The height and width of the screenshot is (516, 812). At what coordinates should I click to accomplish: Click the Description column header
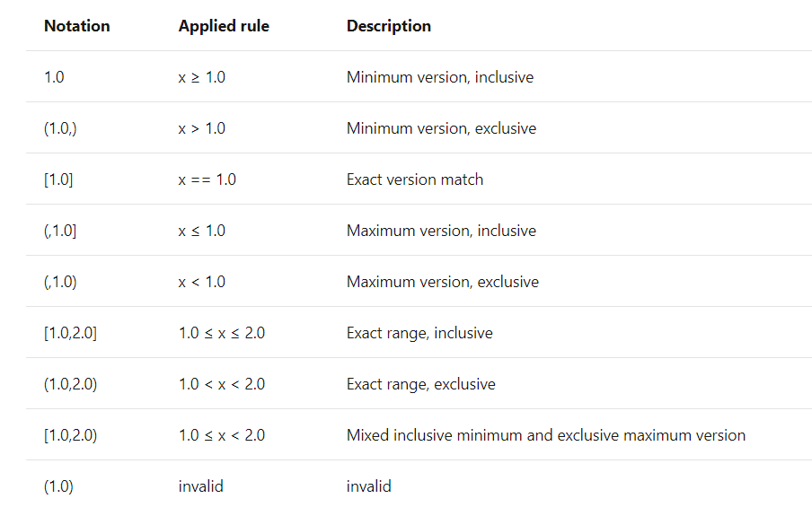point(388,26)
